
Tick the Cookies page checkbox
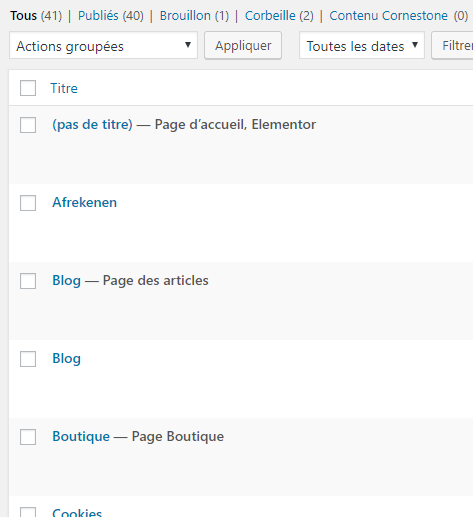click(x=28, y=512)
